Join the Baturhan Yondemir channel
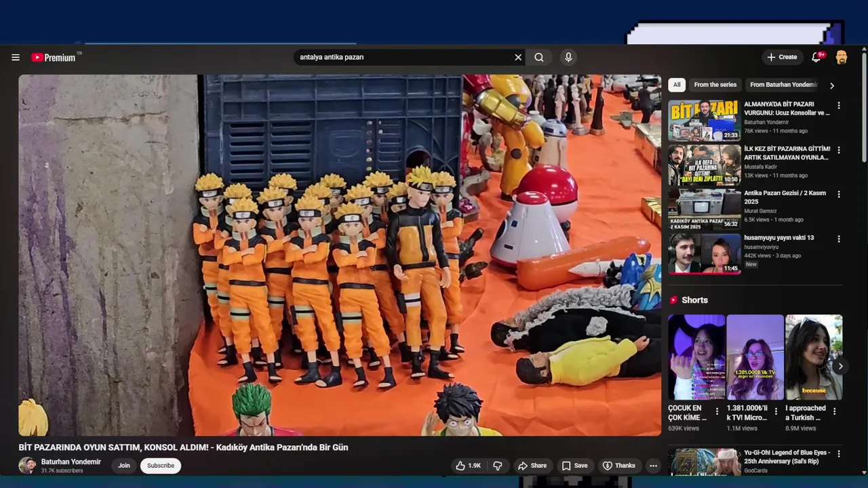The height and width of the screenshot is (488, 868). pos(124,466)
